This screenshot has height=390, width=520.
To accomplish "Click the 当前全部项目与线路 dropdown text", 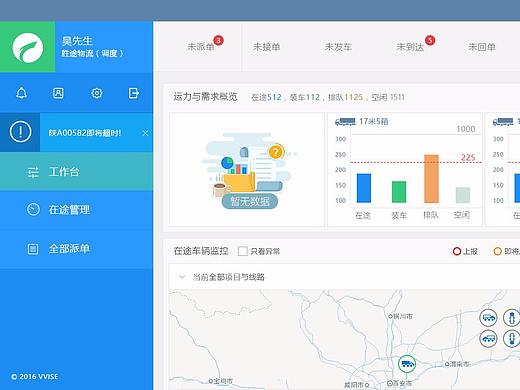I will click(x=229, y=277).
